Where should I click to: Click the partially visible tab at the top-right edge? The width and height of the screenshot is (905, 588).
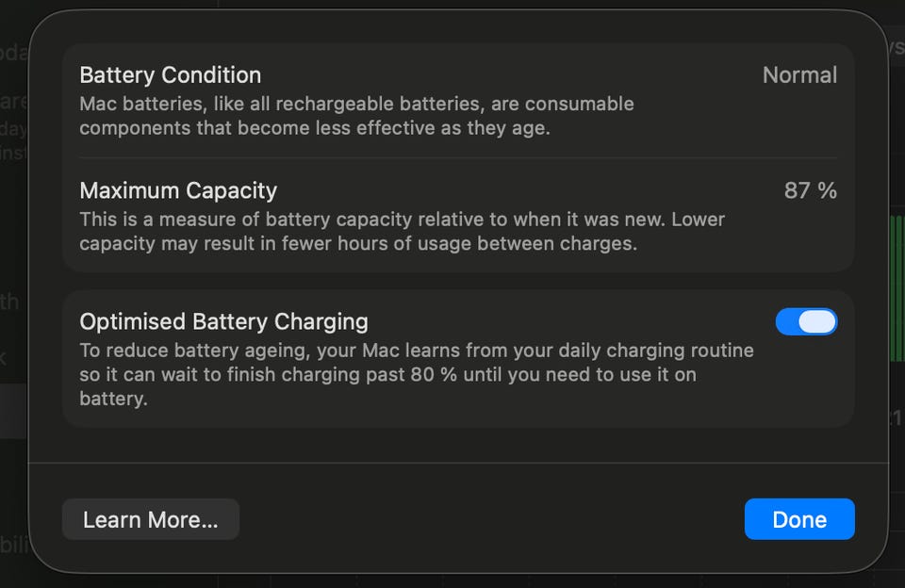897,47
